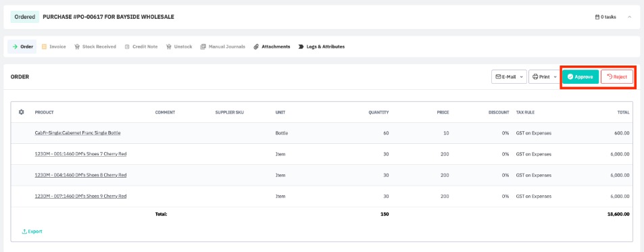Open the Print dropdown
The width and height of the screenshot is (644, 252).
[x=544, y=77]
